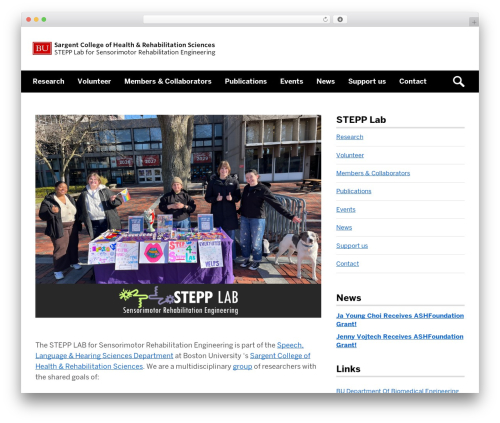Click the green maximize window dot
Viewport: 500px width, 423px height.
click(44, 19)
